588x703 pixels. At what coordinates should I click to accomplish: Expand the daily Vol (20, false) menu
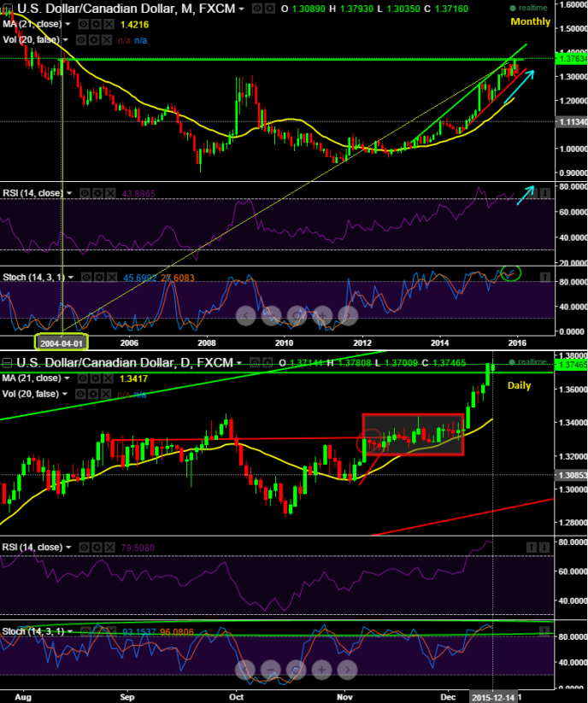point(65,394)
